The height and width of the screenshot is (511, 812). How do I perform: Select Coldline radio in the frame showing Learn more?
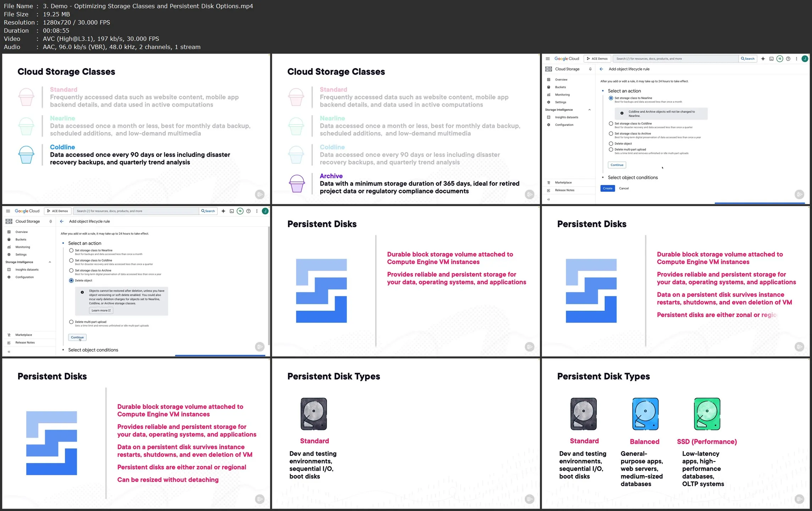[71, 260]
